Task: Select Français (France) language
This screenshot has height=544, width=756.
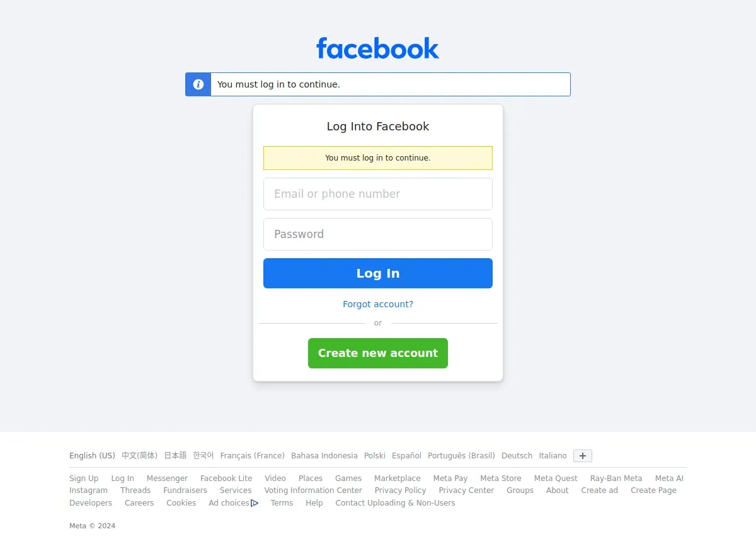Action: pos(252,456)
